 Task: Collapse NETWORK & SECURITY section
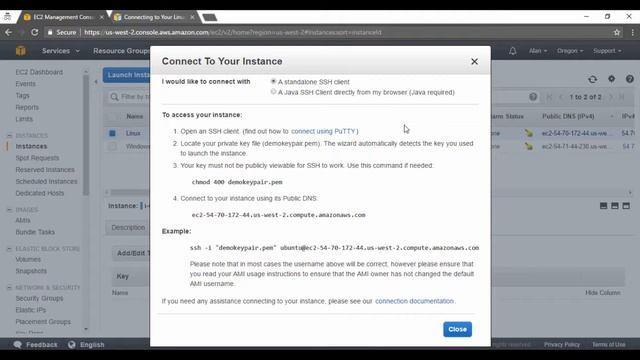tap(9, 288)
